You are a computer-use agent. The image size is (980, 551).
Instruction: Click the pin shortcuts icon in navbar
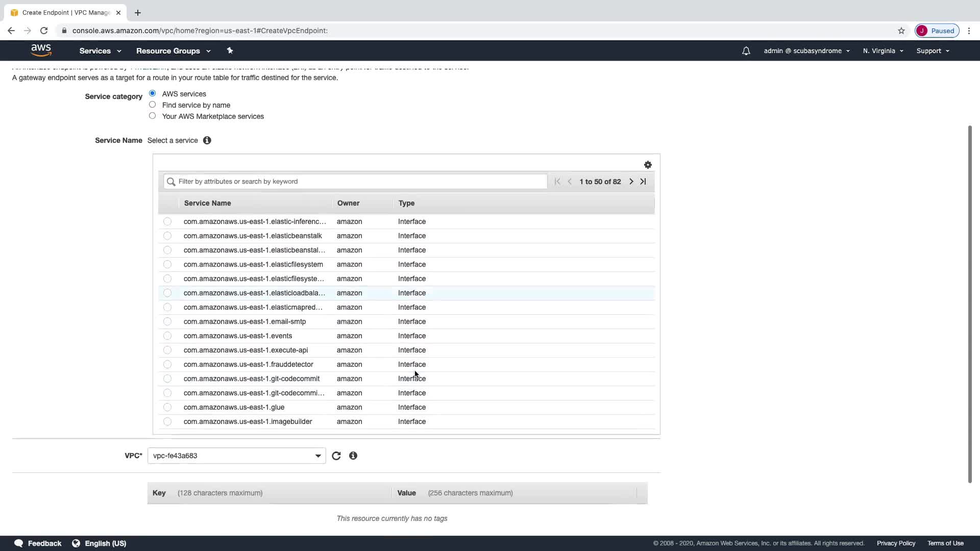[230, 51]
